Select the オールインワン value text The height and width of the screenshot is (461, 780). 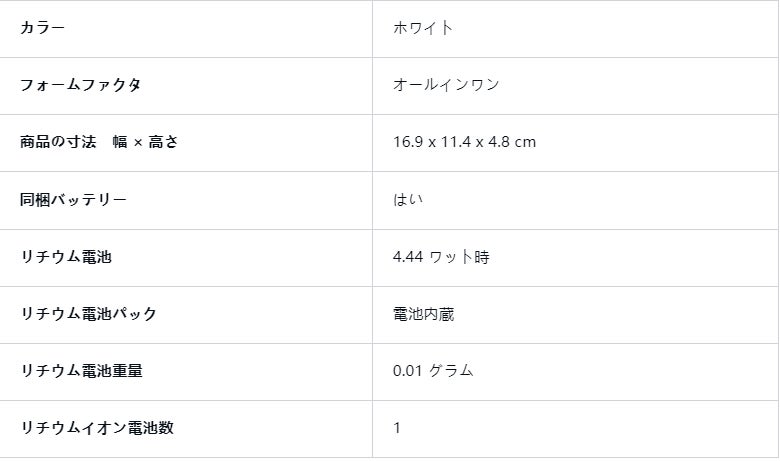pos(446,85)
